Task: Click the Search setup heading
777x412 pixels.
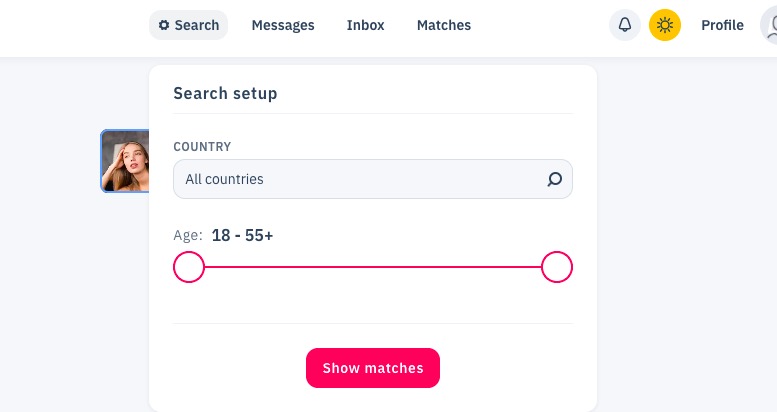Action: pos(225,93)
